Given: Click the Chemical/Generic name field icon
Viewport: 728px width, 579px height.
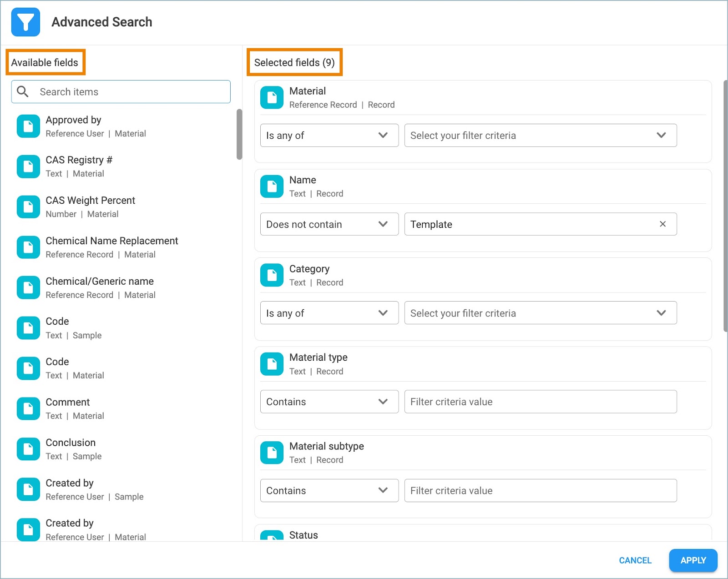Looking at the screenshot, I should pos(28,287).
